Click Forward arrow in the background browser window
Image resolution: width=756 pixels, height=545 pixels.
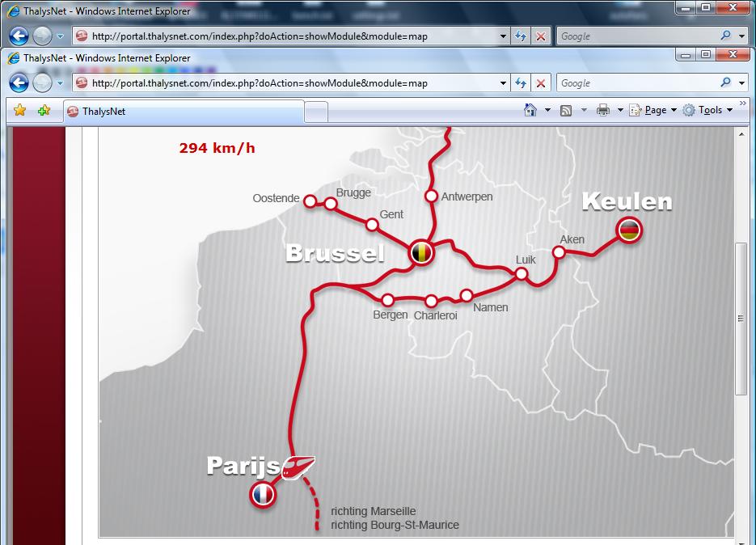[x=42, y=36]
